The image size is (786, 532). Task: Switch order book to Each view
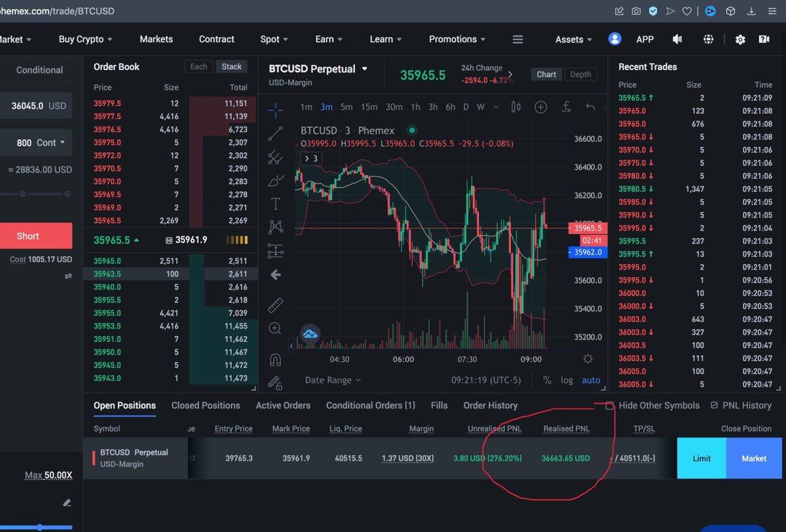tap(198, 66)
